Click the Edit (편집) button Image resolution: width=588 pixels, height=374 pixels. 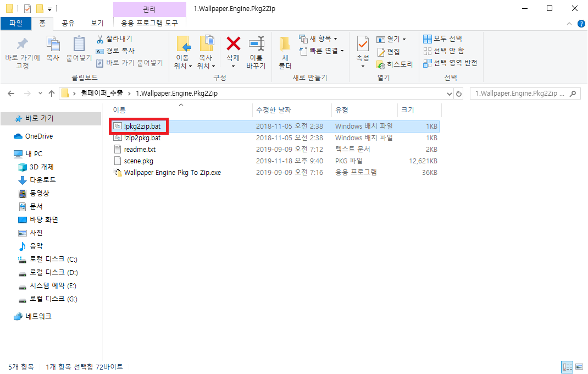389,52
